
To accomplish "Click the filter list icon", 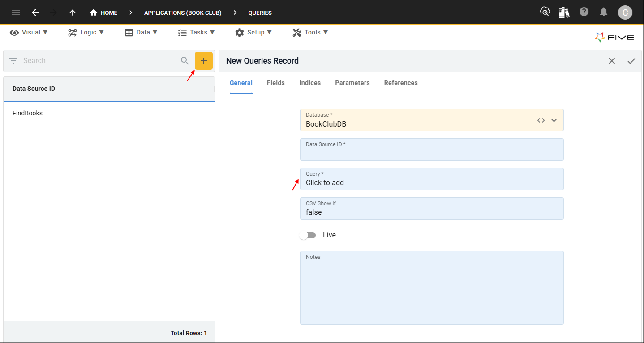I will [x=13, y=60].
